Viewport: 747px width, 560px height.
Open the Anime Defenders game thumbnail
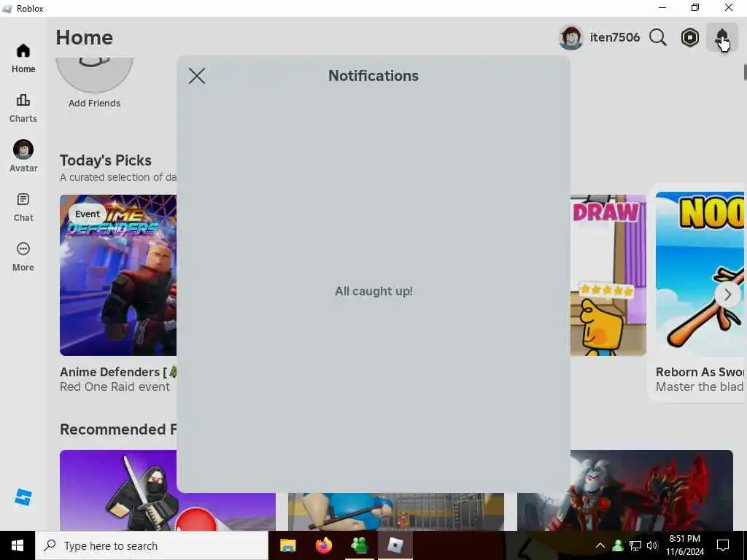[118, 275]
